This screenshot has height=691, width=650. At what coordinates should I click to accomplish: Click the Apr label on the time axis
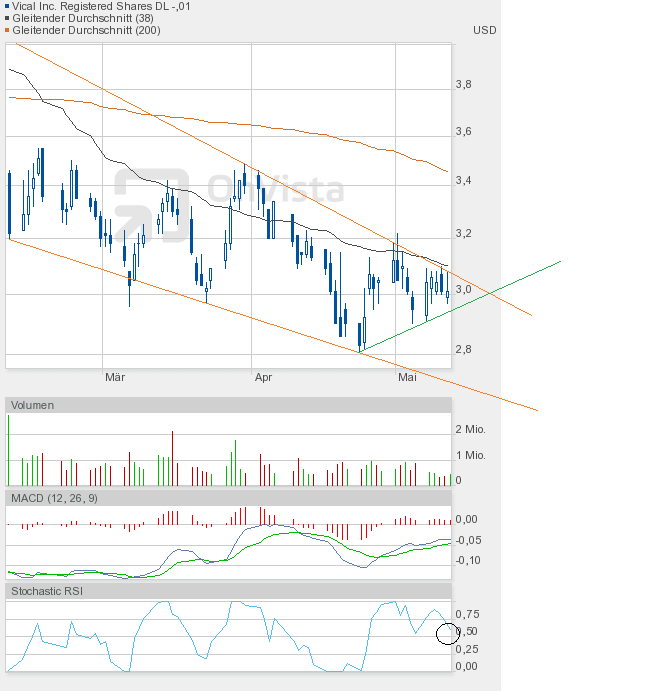[x=263, y=377]
